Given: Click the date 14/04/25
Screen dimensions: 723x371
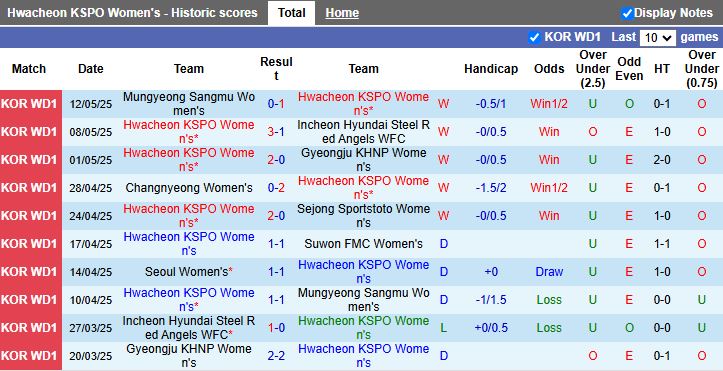Looking at the screenshot, I should [91, 272].
